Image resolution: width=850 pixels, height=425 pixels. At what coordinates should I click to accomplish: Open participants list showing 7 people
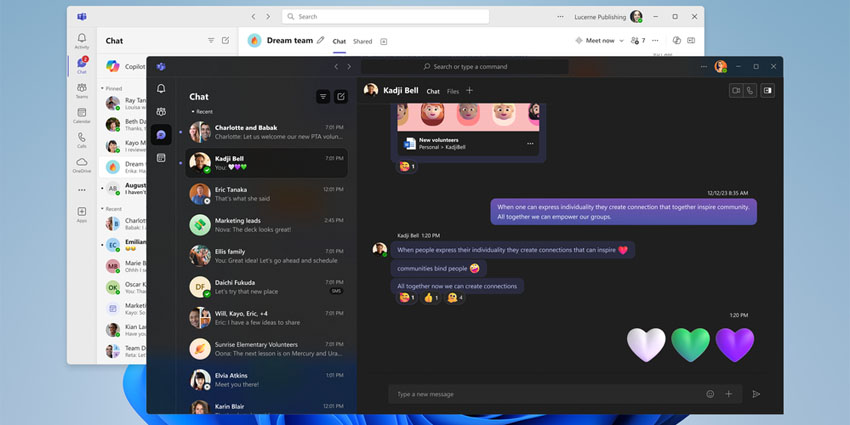point(638,41)
